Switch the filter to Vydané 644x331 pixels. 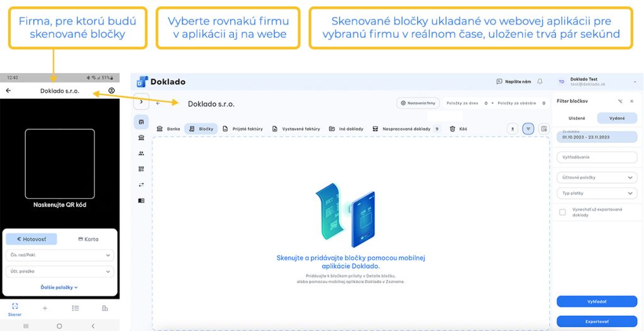click(x=618, y=118)
